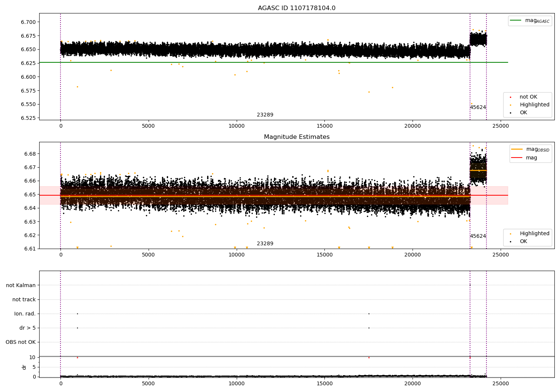Image resolution: width=560 pixels, height=392 pixels.
Task: Click 'OK' legend entry in the top plot
Action: click(523, 113)
